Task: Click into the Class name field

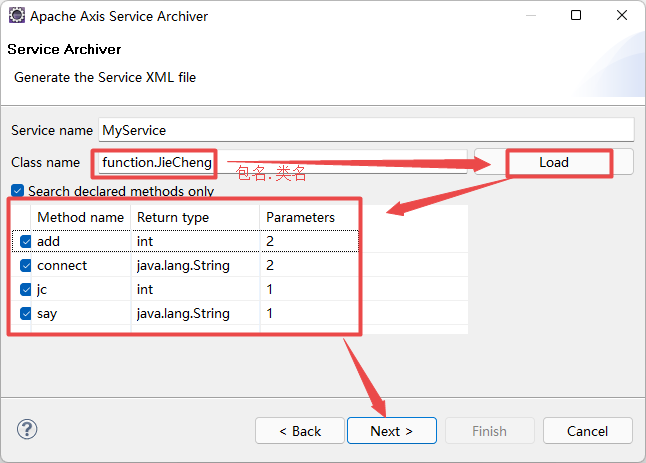Action: click(x=283, y=162)
